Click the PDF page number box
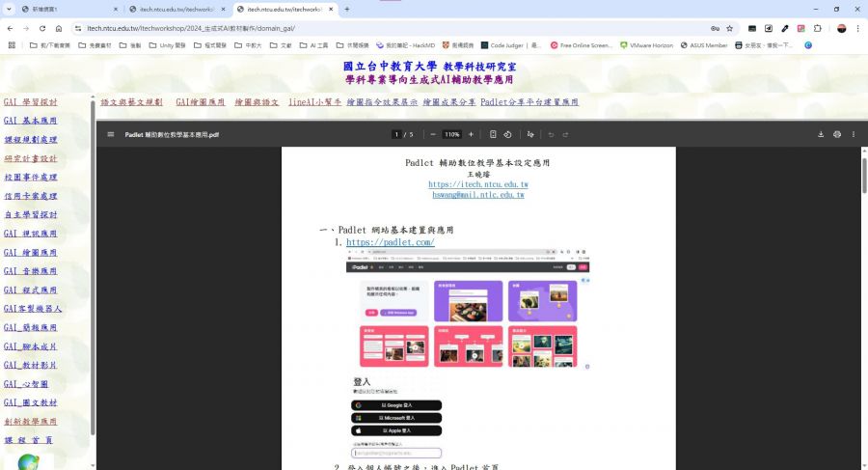Screen dimensions: 868x470 point(396,134)
